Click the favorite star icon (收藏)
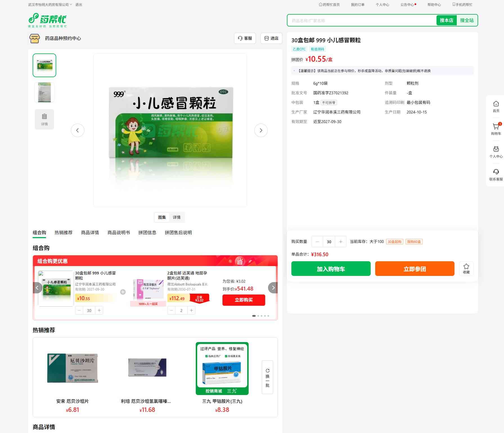This screenshot has height=433, width=504. point(466,268)
